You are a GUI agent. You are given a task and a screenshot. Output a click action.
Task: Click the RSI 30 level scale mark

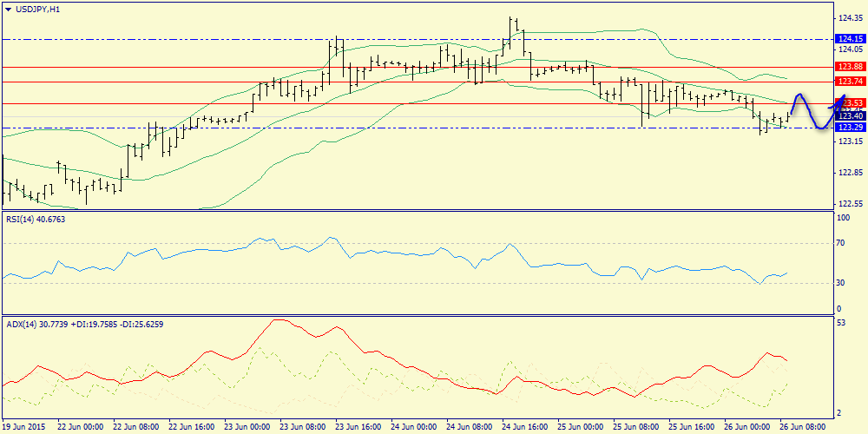[840, 283]
